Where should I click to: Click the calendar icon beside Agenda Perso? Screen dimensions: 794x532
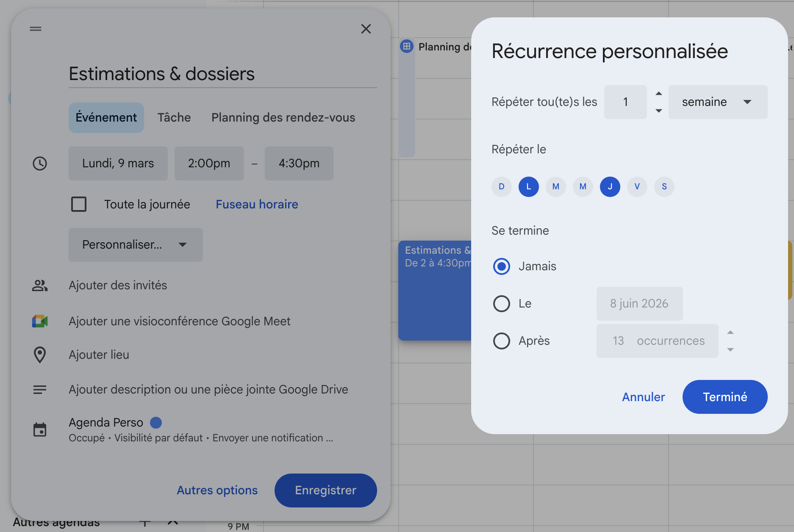(x=40, y=429)
